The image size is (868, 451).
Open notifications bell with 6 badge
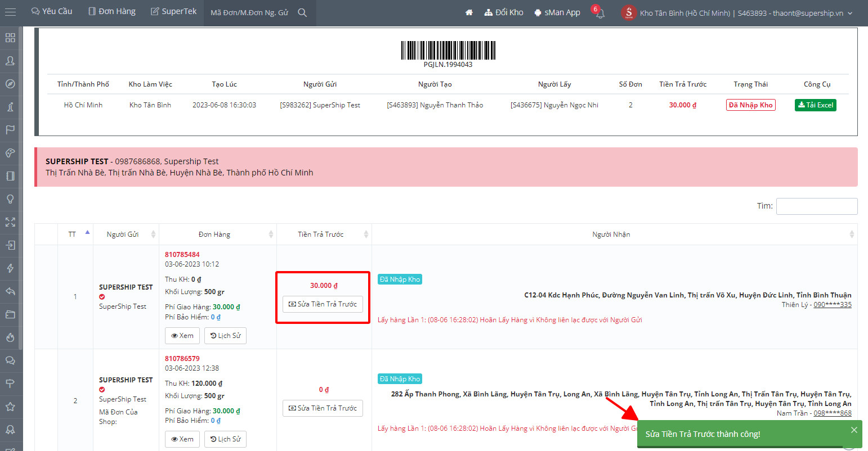[599, 12]
